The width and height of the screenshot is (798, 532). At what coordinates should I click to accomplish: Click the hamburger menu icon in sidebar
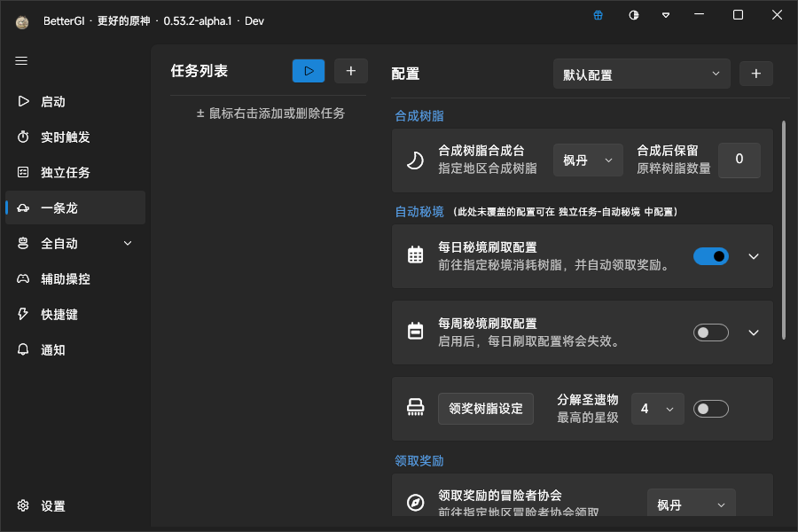coord(22,61)
